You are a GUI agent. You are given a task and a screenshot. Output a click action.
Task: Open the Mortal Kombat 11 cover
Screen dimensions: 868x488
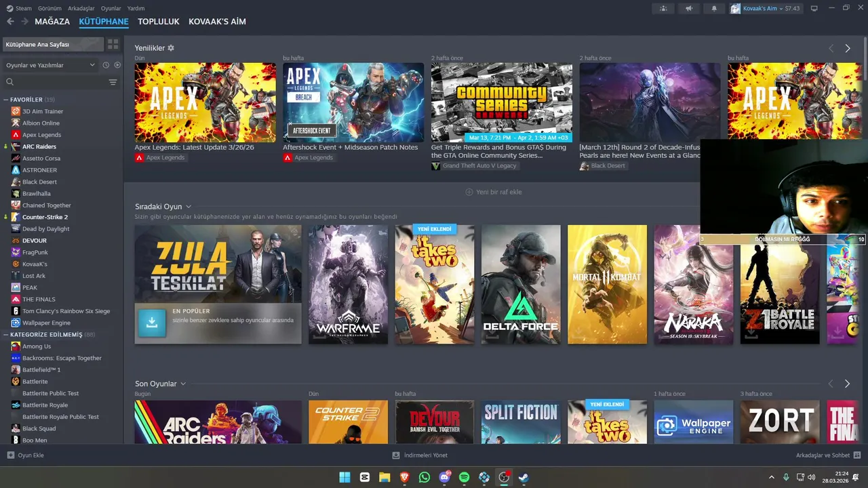click(x=608, y=285)
